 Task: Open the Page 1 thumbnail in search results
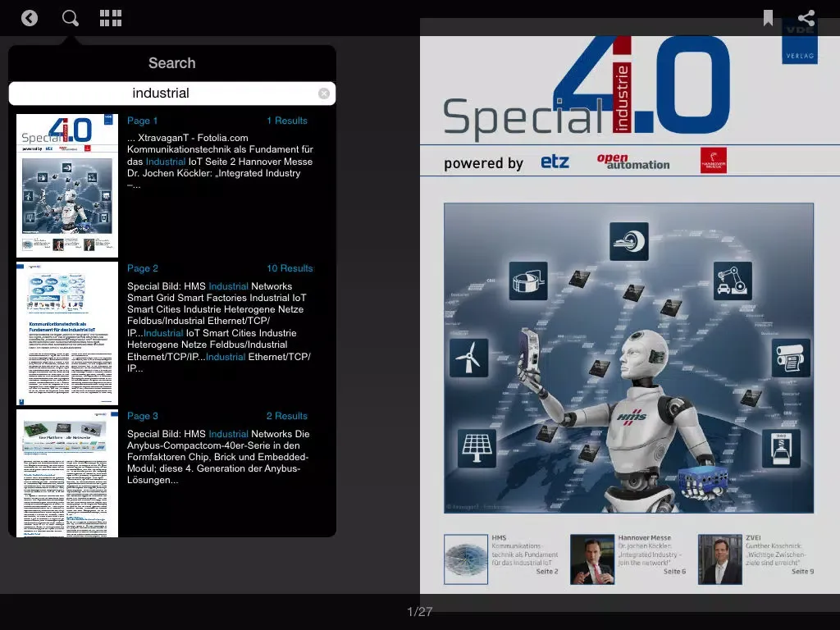[67, 185]
